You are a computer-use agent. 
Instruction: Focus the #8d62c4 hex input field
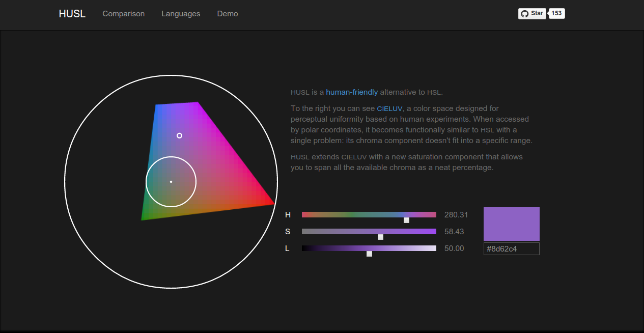tap(511, 249)
